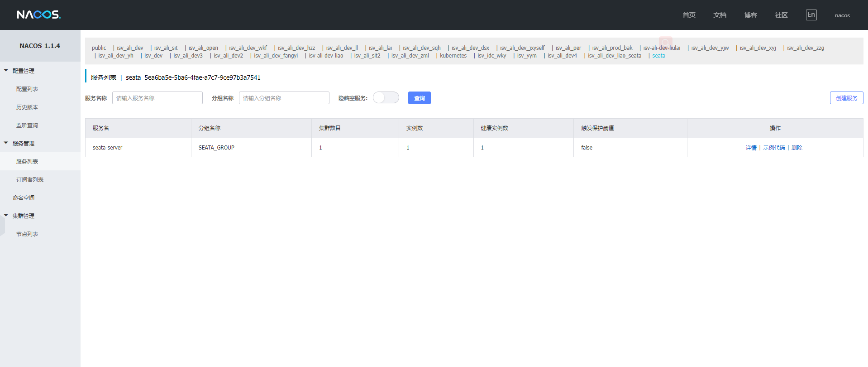Switch to the isv-ali-dev-liulai namespace
This screenshot has height=367, width=868.
(662, 48)
